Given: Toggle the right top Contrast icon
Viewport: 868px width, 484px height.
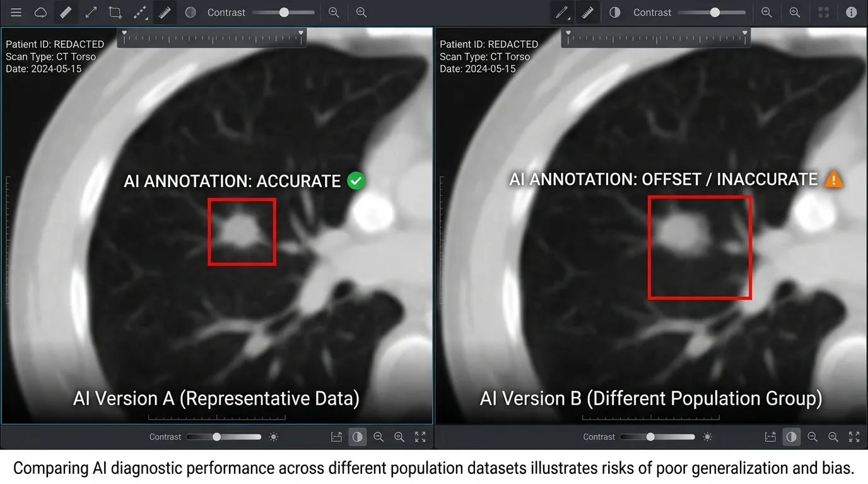Looking at the screenshot, I should [x=614, y=13].
